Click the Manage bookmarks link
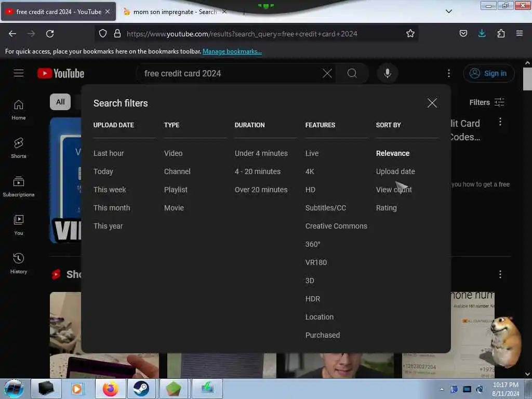The height and width of the screenshot is (399, 532). (232, 51)
